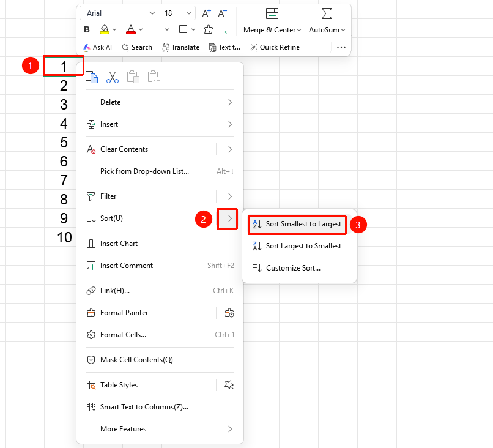Toggle Bold formatting in mini toolbar
The height and width of the screenshot is (448, 493).
click(87, 29)
